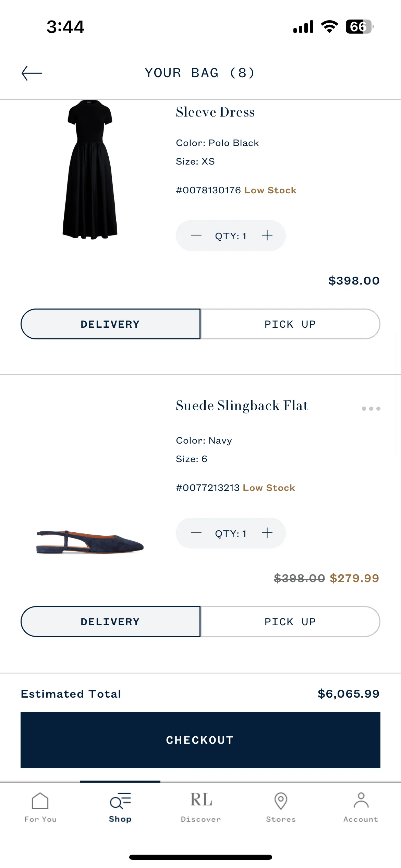The height and width of the screenshot is (868, 401).
Task: Select Pick Up for Suede Slingback Flat
Action: click(x=290, y=622)
